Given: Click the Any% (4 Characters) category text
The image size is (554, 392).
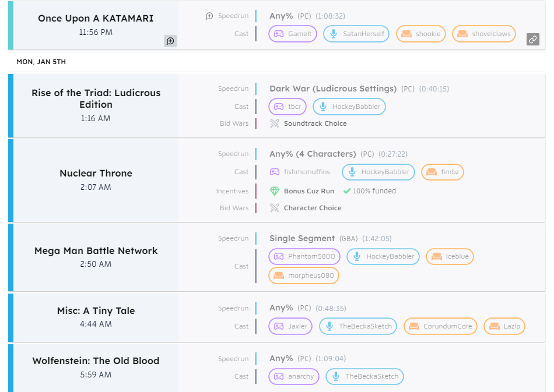Looking at the screenshot, I should pyautogui.click(x=313, y=154).
